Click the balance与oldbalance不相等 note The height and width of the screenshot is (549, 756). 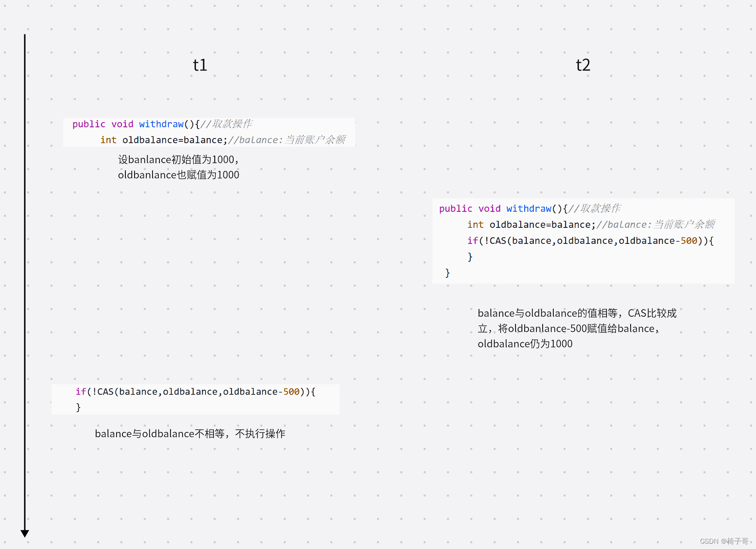pos(190,433)
